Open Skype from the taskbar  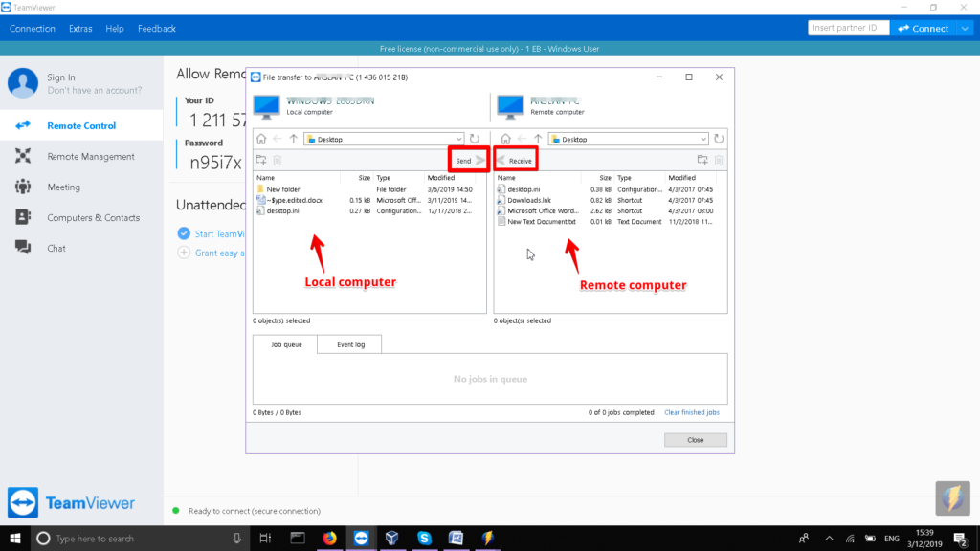click(x=424, y=538)
